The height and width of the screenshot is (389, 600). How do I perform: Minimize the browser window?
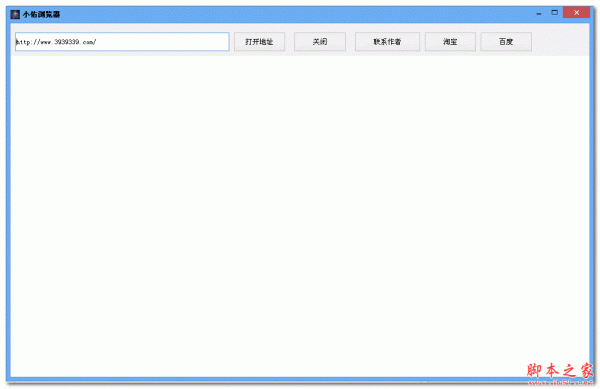[x=539, y=13]
